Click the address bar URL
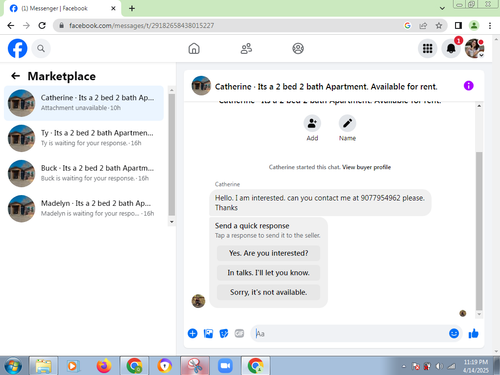Image resolution: width=500 pixels, height=375 pixels. [142, 26]
